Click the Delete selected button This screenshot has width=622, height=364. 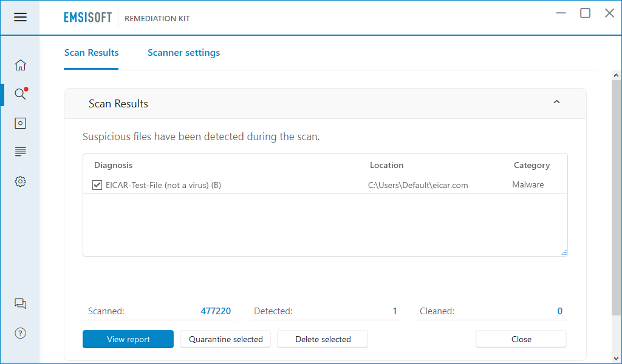click(x=323, y=339)
